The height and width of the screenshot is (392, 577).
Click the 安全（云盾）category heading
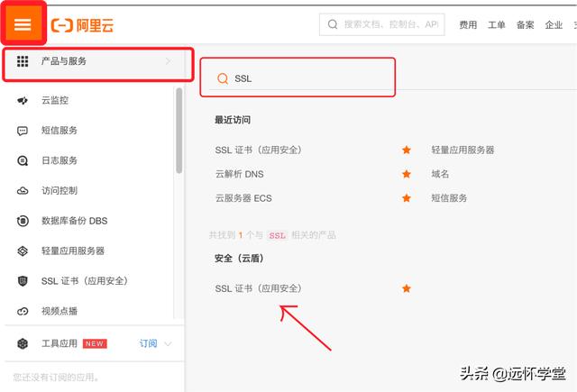pos(239,259)
